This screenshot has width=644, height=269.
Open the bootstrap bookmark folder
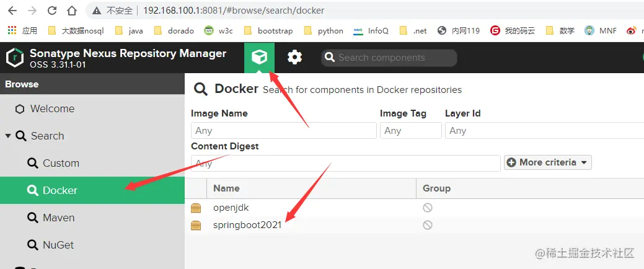[268, 30]
